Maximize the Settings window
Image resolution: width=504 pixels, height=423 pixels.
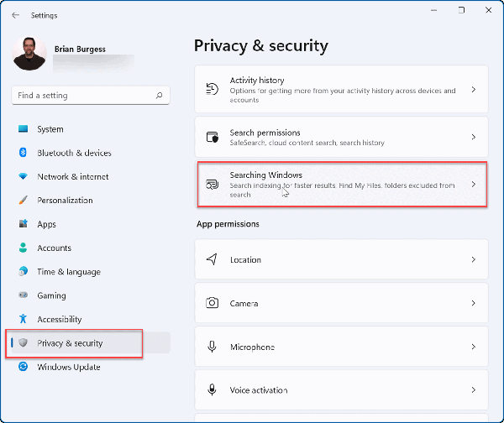tap(461, 10)
